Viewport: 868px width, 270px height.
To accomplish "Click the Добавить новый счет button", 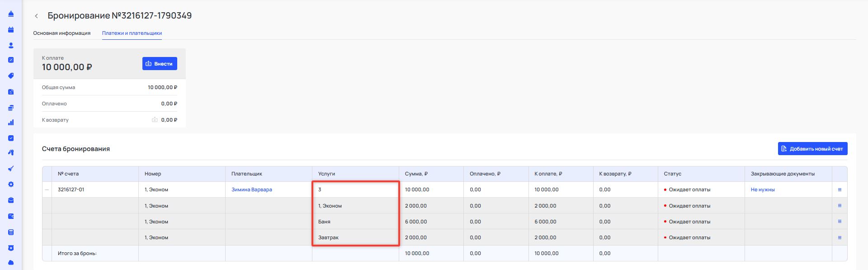I will (812, 149).
